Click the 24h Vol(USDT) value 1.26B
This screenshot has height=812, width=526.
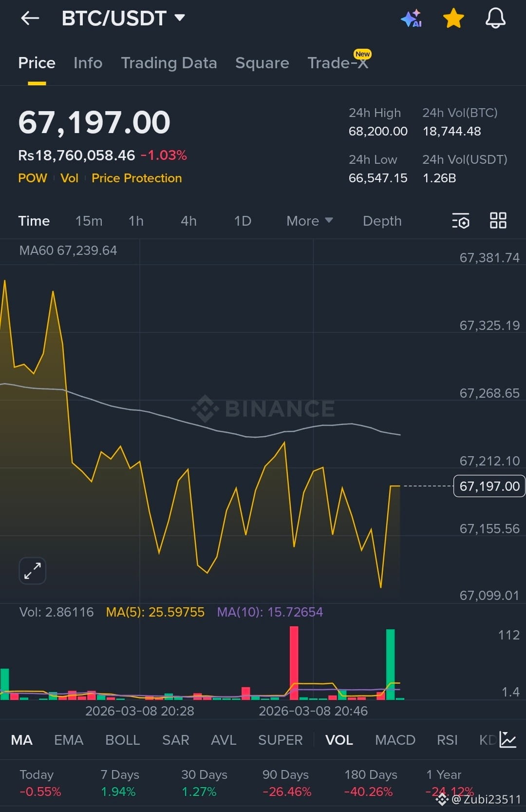[439, 178]
